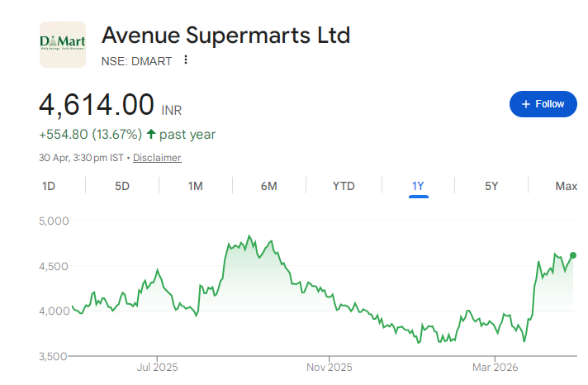Follow Avenue Supermarts stock
The height and width of the screenshot is (385, 588).
(543, 104)
